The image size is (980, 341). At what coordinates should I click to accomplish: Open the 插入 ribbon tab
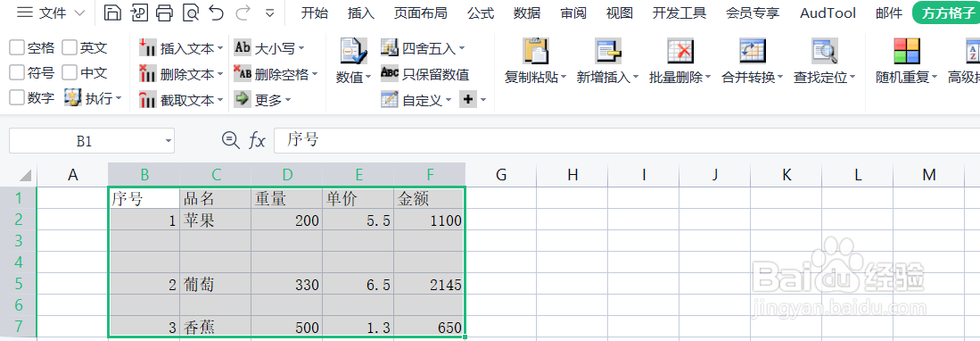click(x=361, y=12)
